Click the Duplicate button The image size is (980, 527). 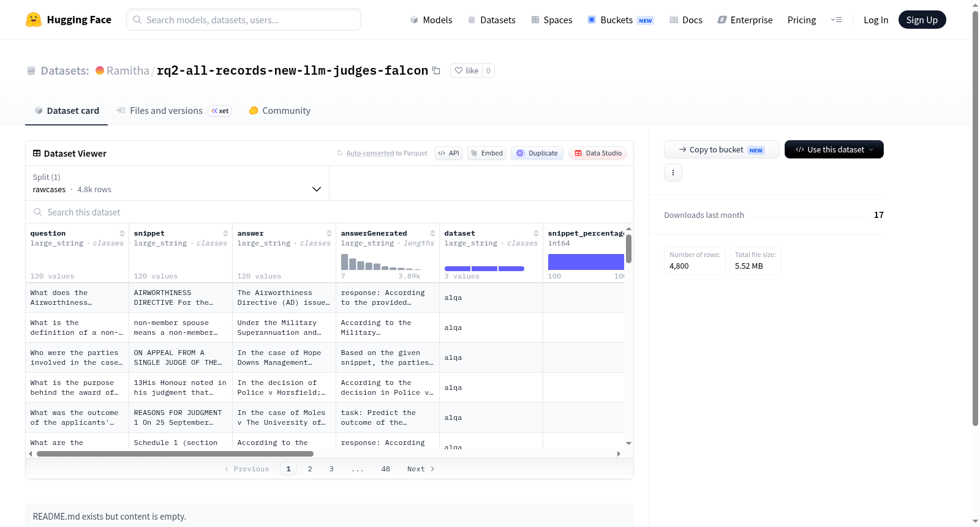(x=537, y=153)
